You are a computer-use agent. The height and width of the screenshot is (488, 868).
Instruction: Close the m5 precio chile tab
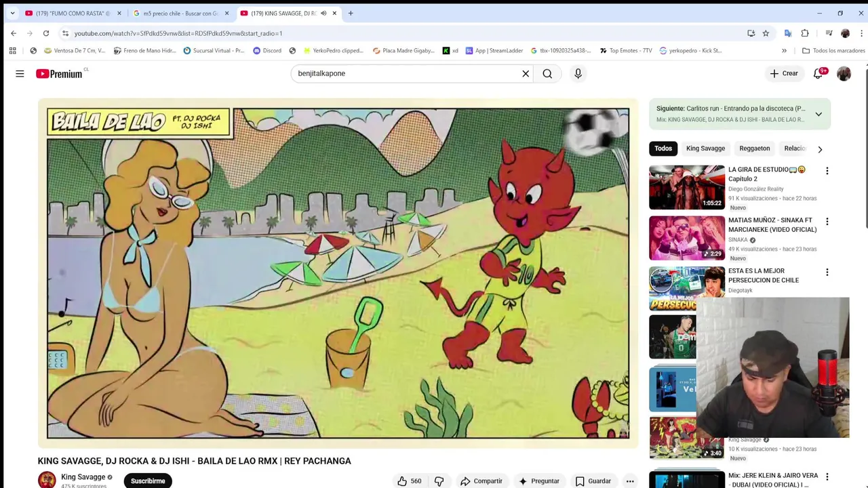click(x=226, y=14)
